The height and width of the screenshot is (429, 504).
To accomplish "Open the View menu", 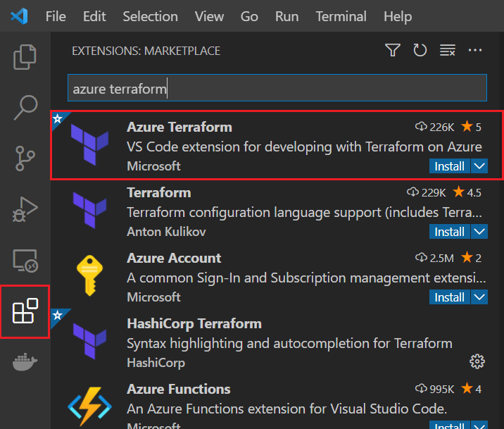I will pyautogui.click(x=209, y=16).
